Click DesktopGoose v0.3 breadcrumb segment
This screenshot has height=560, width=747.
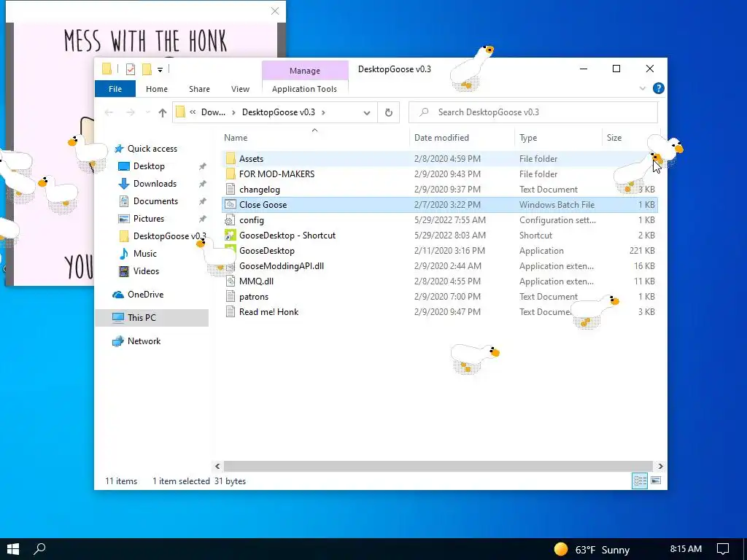point(278,112)
